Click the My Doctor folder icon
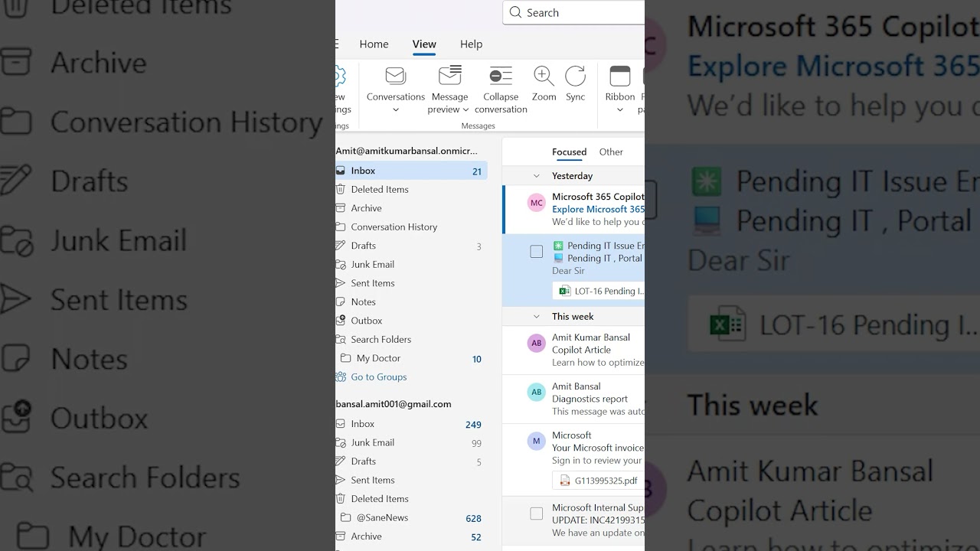The image size is (980, 551). click(345, 358)
